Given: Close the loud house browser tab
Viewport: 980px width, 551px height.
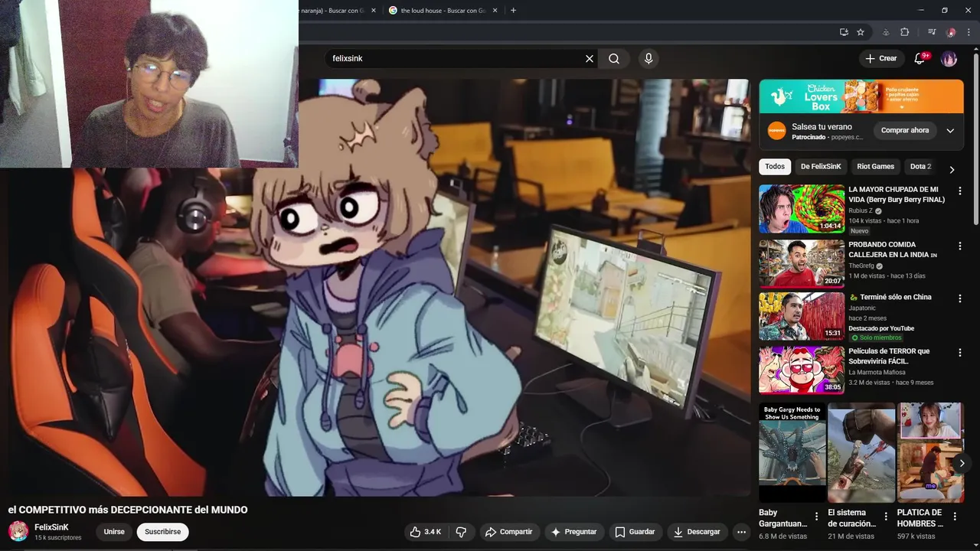Looking at the screenshot, I should click(495, 11).
